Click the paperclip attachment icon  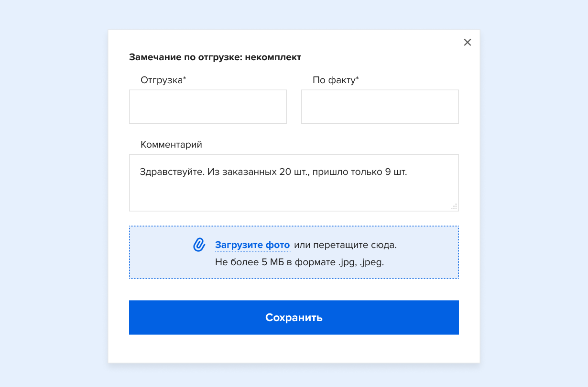(199, 245)
